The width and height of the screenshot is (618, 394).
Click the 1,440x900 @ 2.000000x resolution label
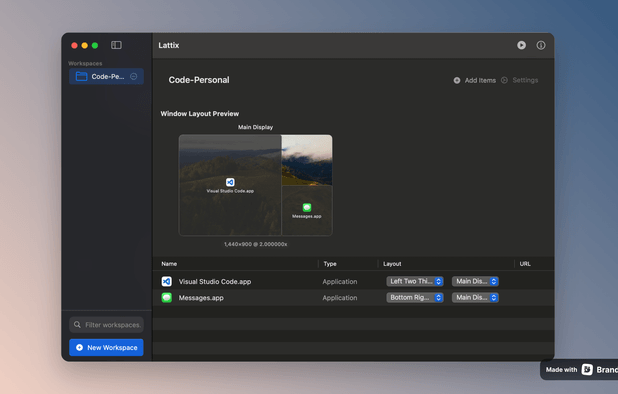coord(255,244)
